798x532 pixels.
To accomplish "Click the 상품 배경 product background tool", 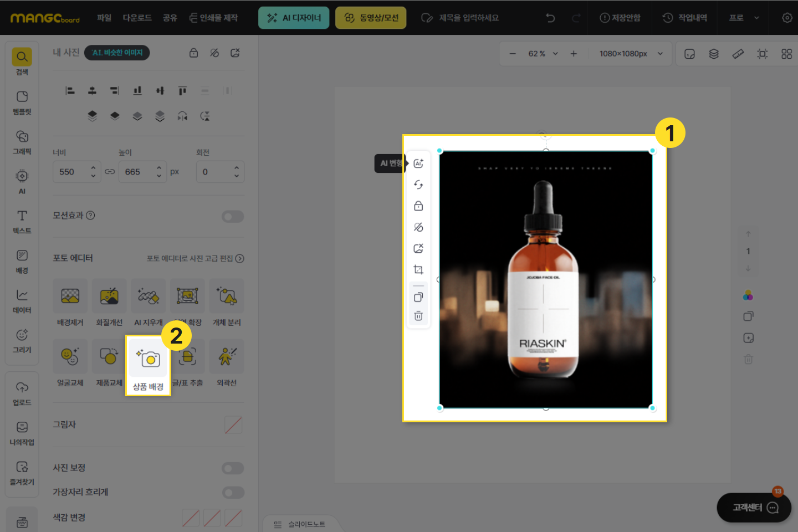I will point(148,365).
